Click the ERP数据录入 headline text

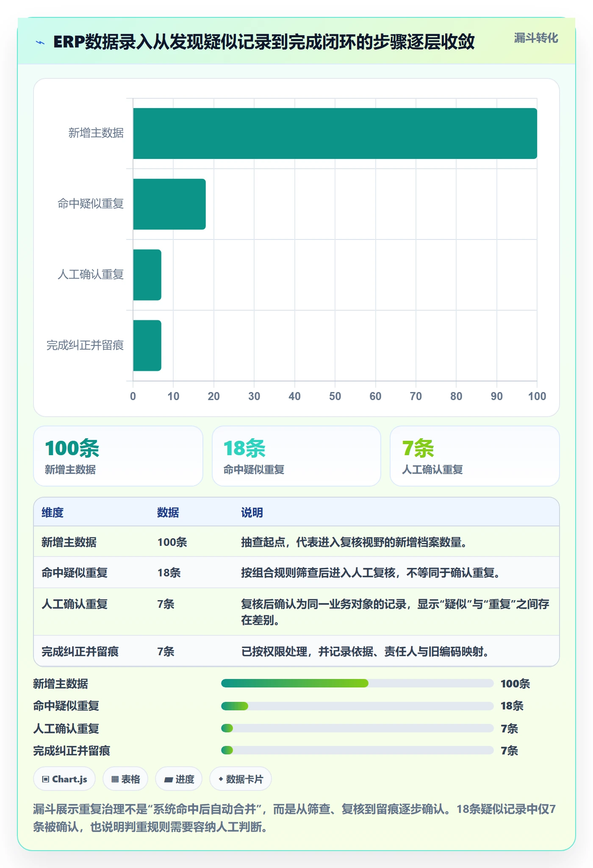pyautogui.click(x=263, y=42)
